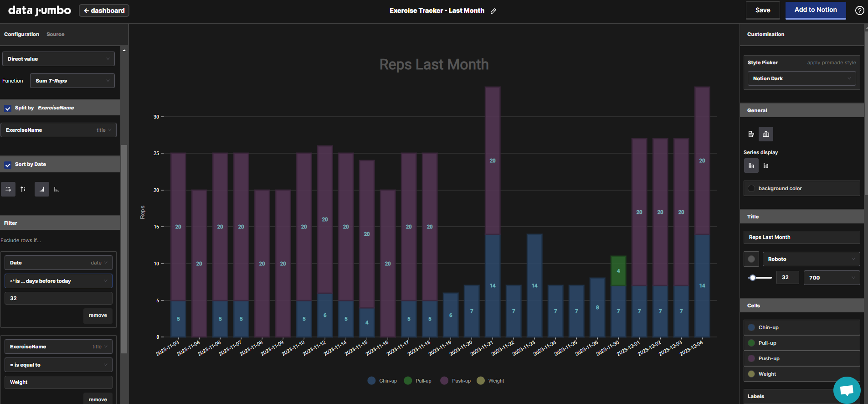Viewport: 868px width, 404px height.
Task: Toggle Pull-up series in chart legend
Action: click(418, 381)
